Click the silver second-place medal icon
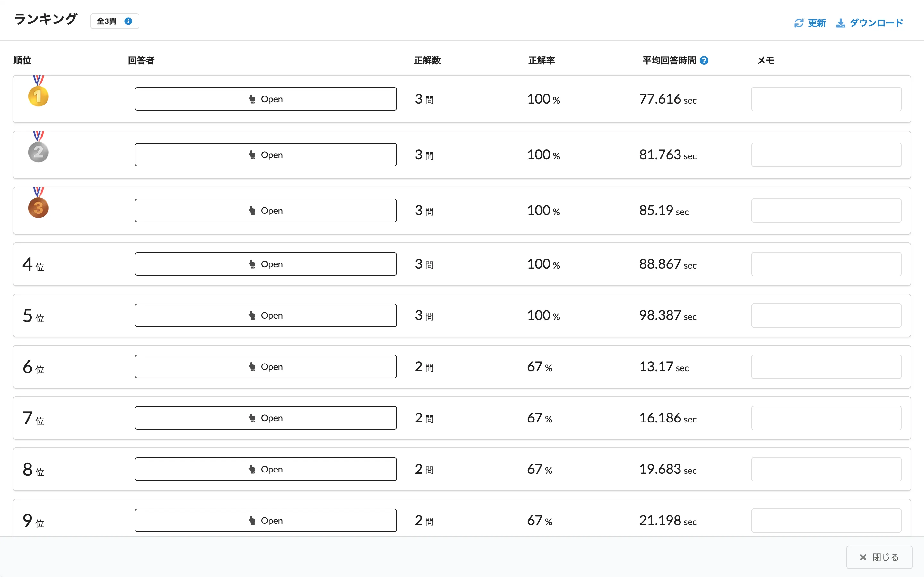Viewport: 924px width, 577px height. (x=38, y=151)
